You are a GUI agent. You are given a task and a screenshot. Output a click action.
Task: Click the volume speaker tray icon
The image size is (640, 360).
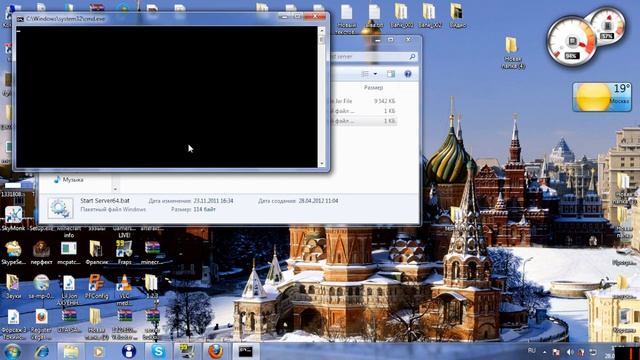[570, 352]
